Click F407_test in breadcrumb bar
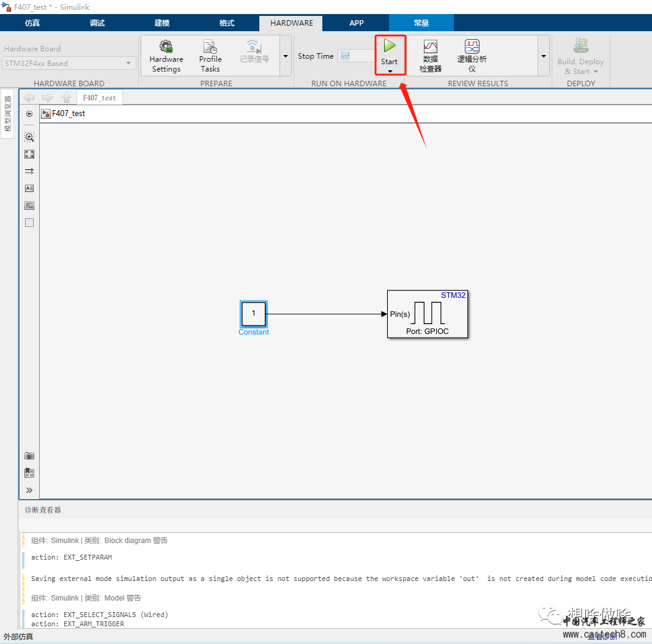This screenshot has width=652, height=644. [x=68, y=114]
